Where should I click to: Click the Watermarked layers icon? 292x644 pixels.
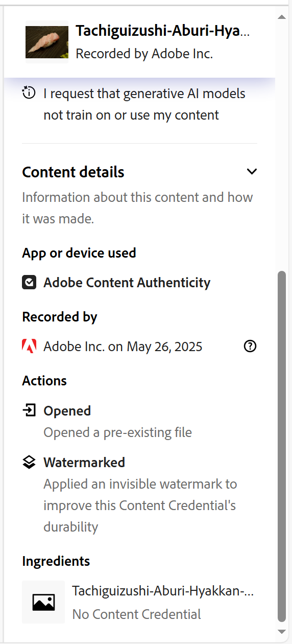[29, 462]
